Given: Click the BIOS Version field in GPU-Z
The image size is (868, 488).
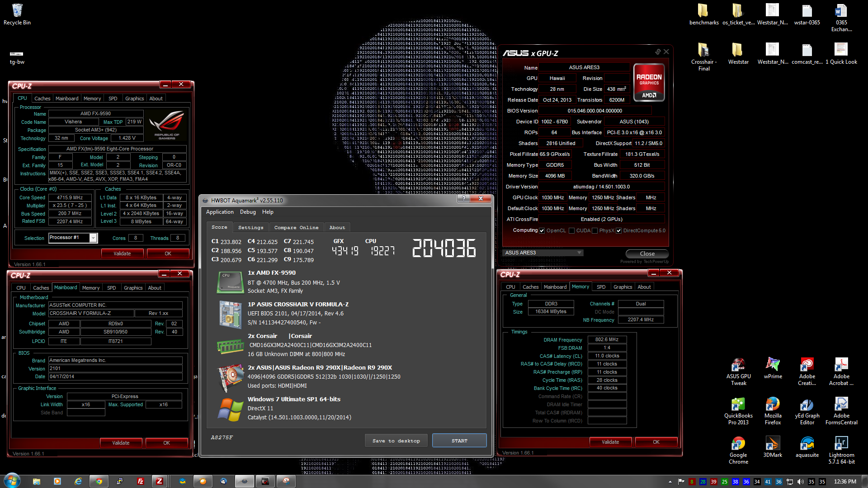Looking at the screenshot, I should pos(594,111).
